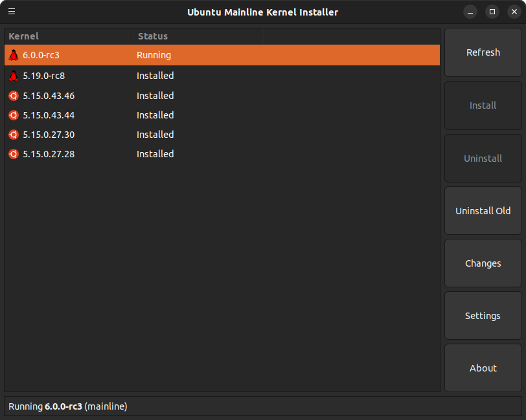The image size is (526, 420).
Task: Click the Install button
Action: (x=483, y=105)
